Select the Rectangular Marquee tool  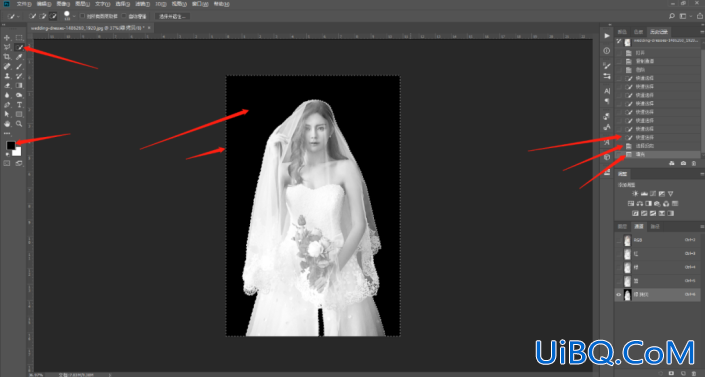coord(19,38)
